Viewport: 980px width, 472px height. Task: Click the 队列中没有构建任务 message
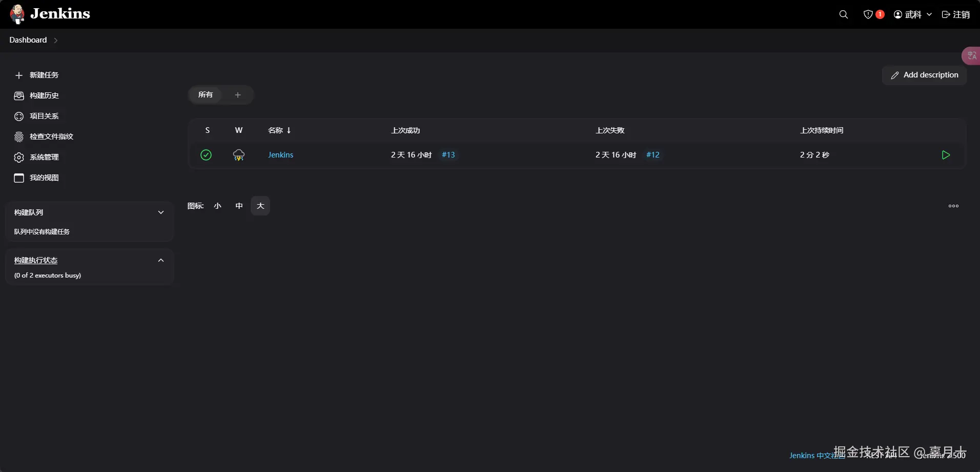coord(42,232)
